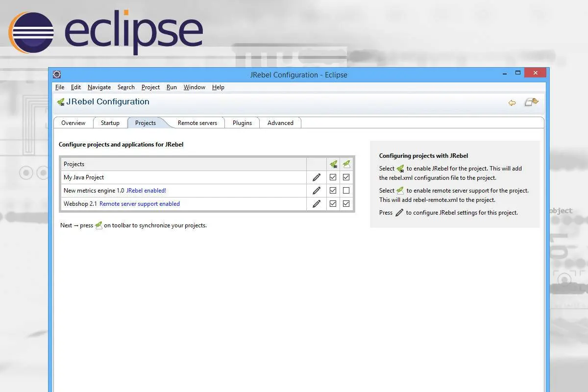588x392 pixels.
Task: Click the open-editor icon beside the back arrow
Action: coord(531,102)
